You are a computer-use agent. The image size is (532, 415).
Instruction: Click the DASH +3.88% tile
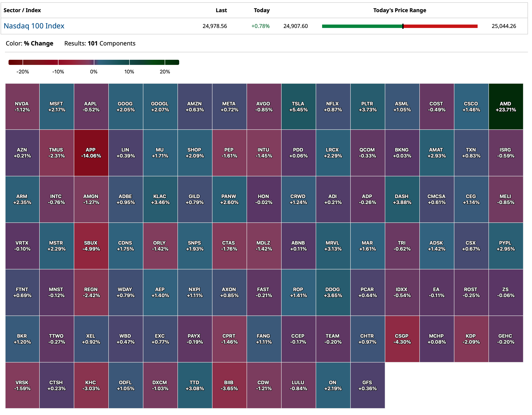click(402, 199)
